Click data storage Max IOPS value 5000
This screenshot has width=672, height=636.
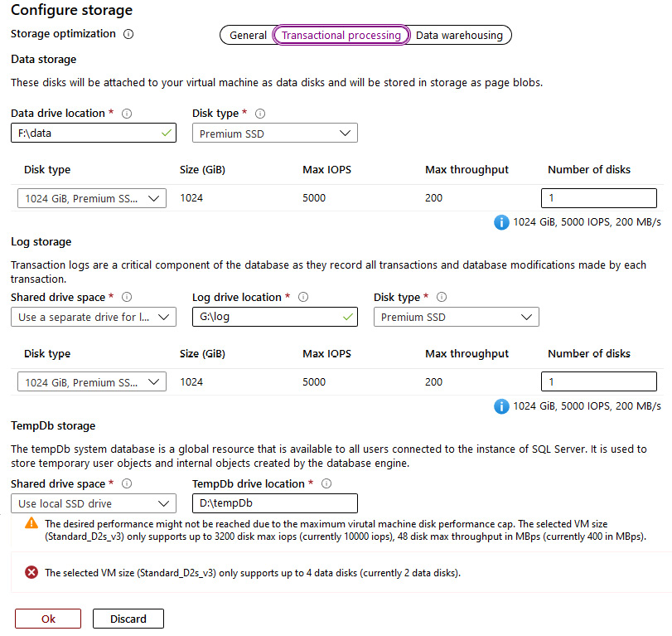point(314,198)
